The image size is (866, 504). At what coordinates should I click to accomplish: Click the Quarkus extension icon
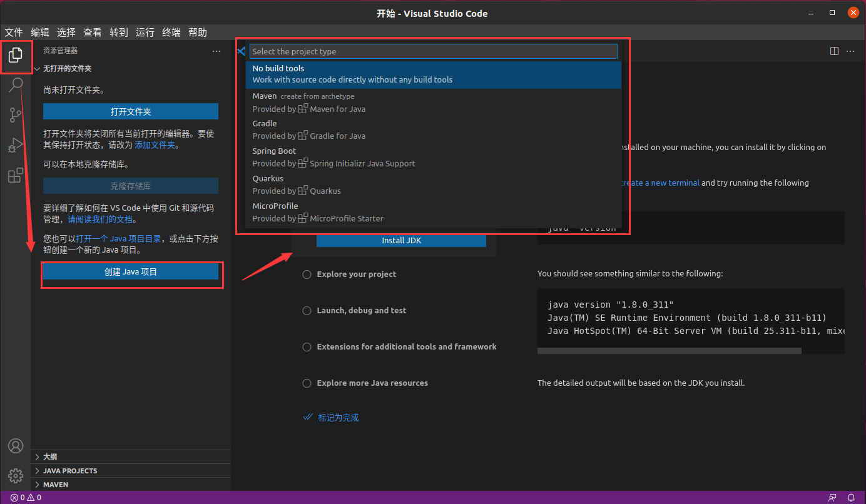pyautogui.click(x=303, y=191)
